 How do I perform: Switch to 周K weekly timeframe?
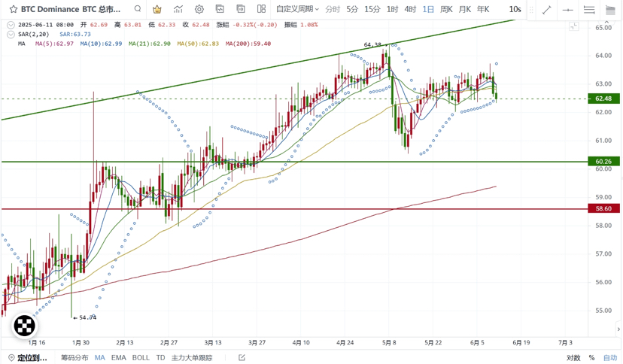coord(446,9)
